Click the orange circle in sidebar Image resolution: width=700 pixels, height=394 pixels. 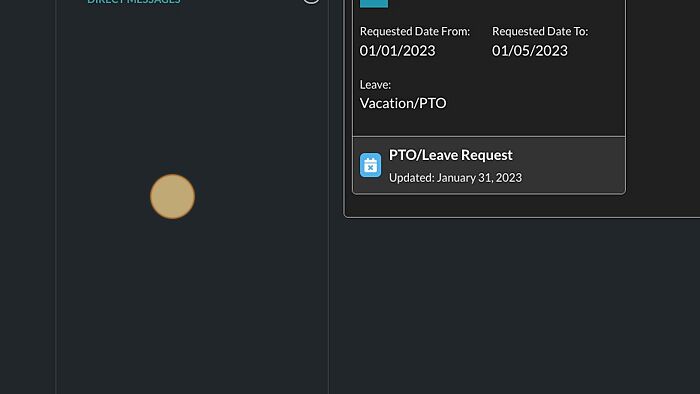pyautogui.click(x=172, y=196)
